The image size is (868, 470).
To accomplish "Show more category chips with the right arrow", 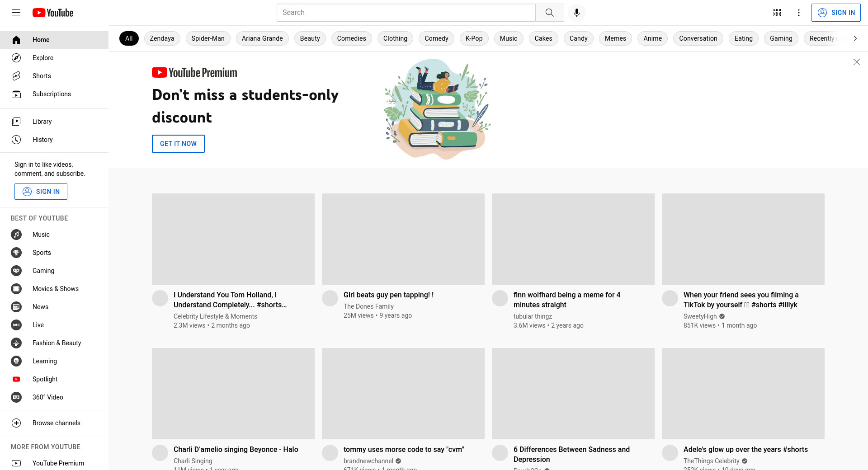I will coord(855,38).
